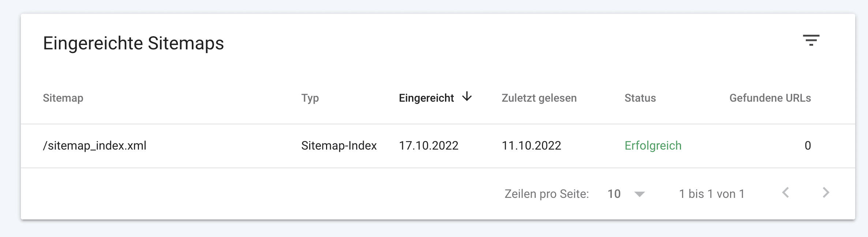Sort by the Status column header
The image size is (868, 237).
click(640, 98)
